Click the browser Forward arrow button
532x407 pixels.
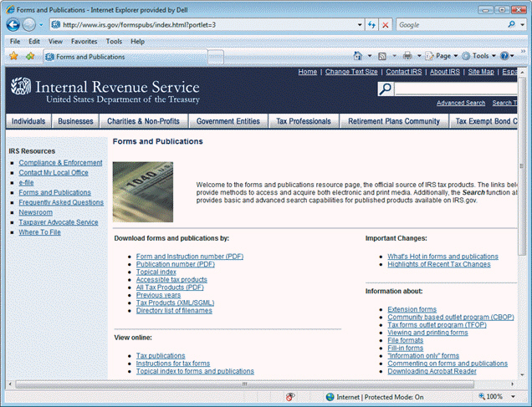point(28,25)
